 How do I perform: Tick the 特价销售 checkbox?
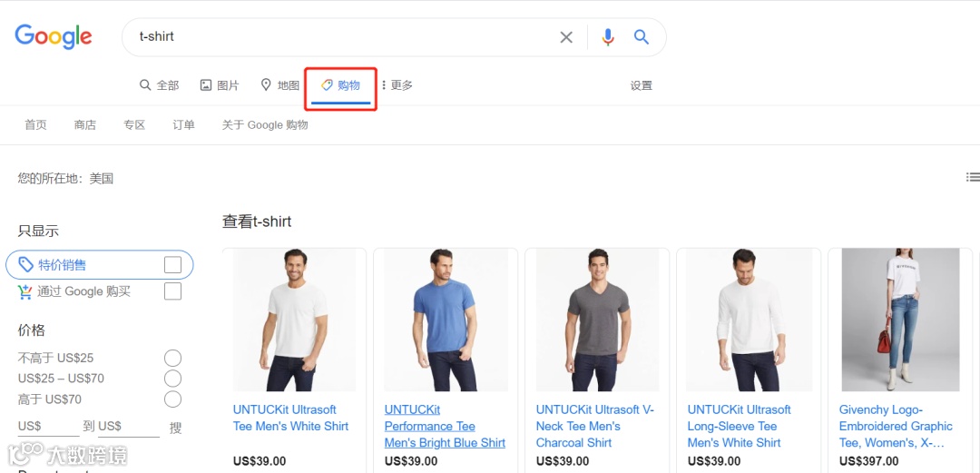pyautogui.click(x=173, y=265)
